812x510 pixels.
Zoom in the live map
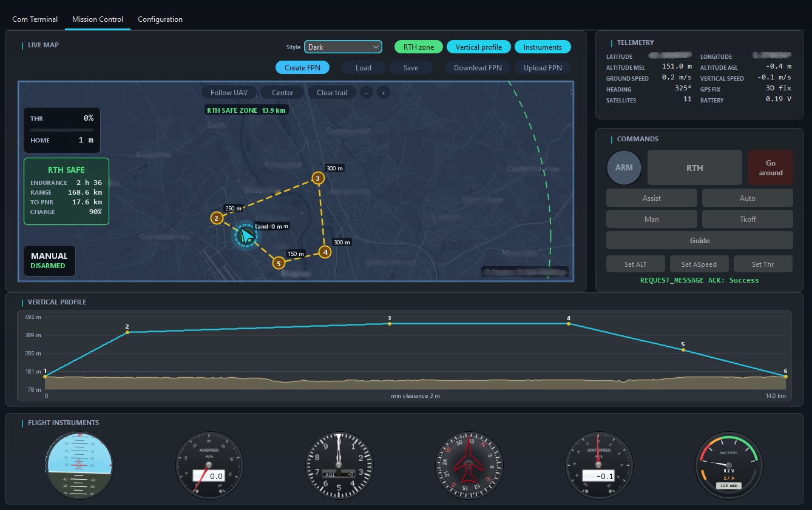click(383, 93)
